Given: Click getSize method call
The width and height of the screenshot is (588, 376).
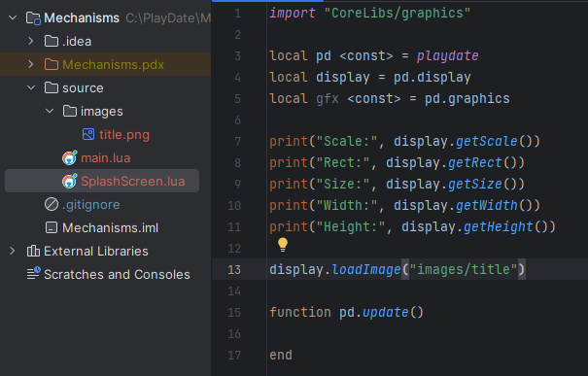Looking at the screenshot, I should [474, 184].
